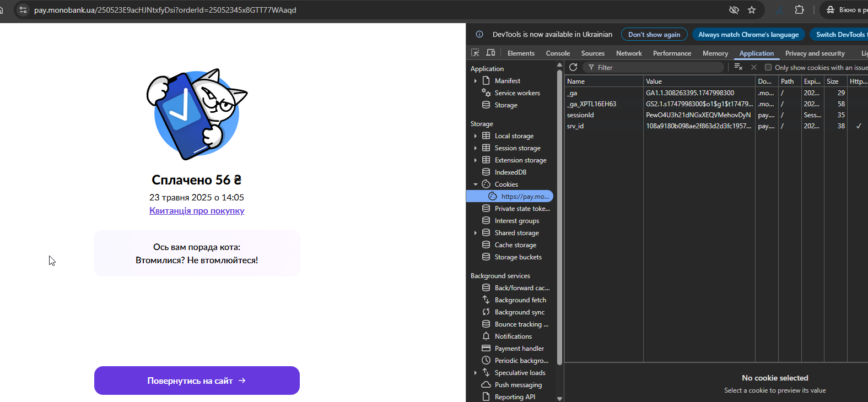
Task: Open the browser extensions puzzle icon
Action: pyautogui.click(x=799, y=10)
